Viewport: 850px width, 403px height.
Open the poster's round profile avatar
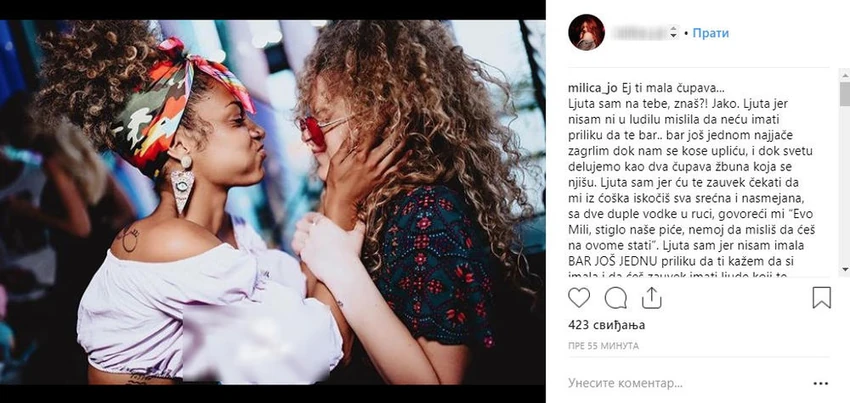pyautogui.click(x=586, y=33)
